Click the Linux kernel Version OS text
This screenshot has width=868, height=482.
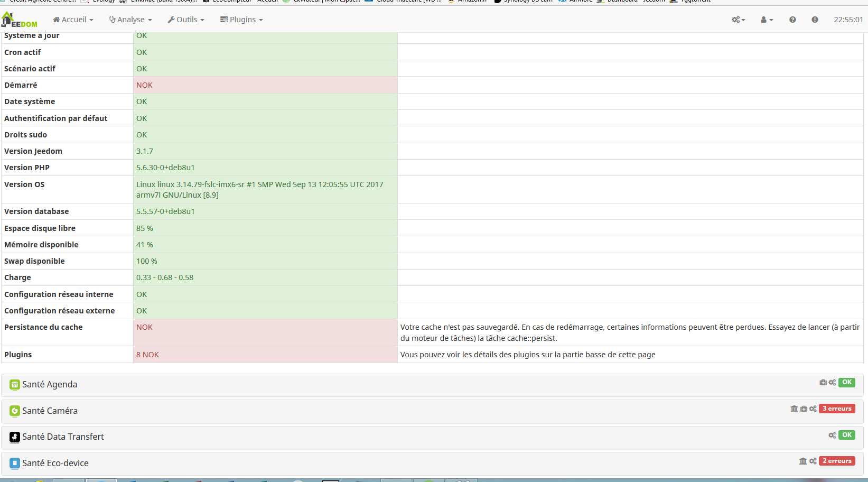260,190
